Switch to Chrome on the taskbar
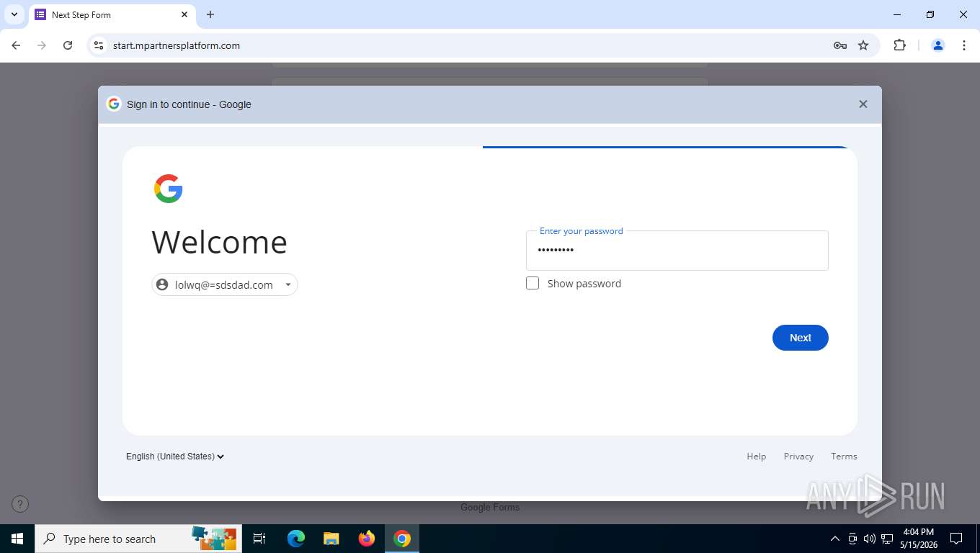Image resolution: width=980 pixels, height=553 pixels. [x=402, y=539]
